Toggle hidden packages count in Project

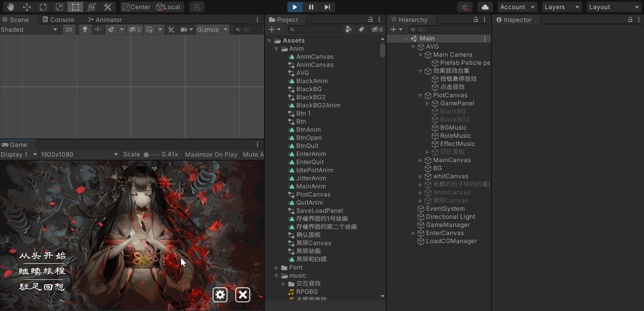tap(377, 30)
